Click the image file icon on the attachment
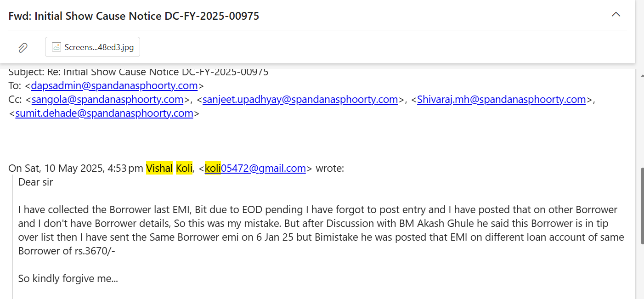 point(56,47)
